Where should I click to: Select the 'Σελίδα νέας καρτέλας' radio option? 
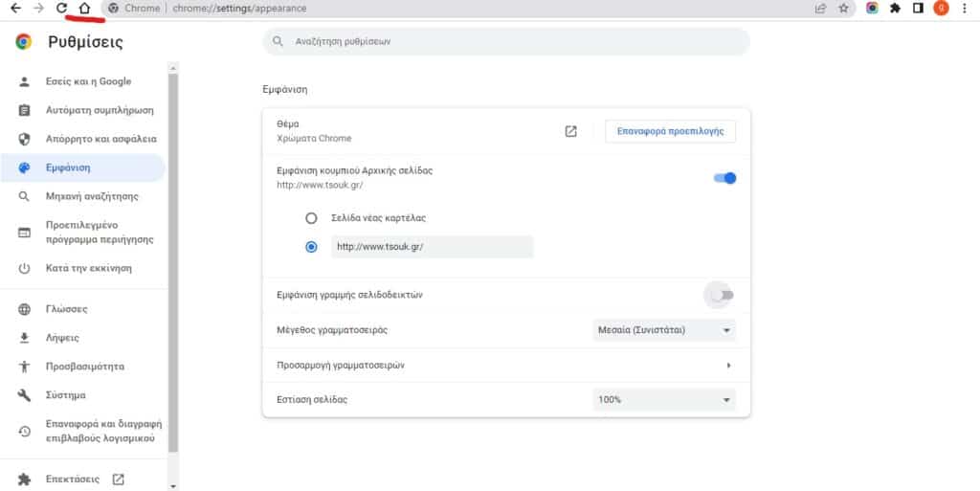[311, 218]
